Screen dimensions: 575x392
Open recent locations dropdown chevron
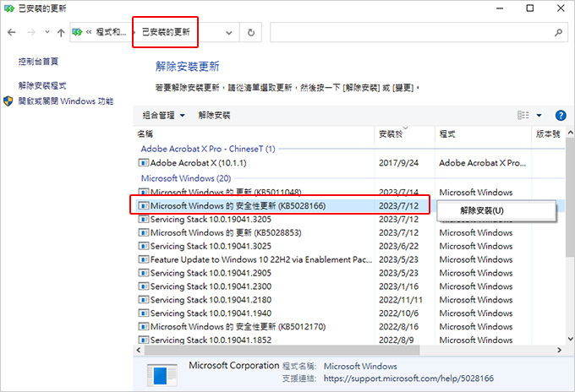point(47,32)
